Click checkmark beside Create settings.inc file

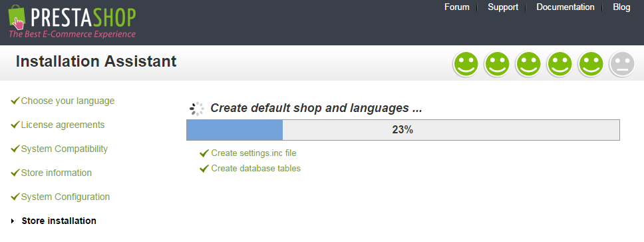tap(204, 153)
